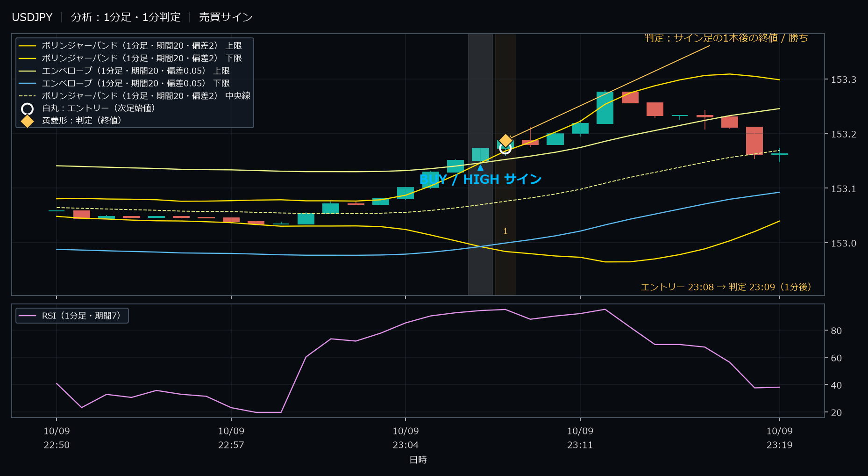
Task: Click the gray signal candle highlight band
Action: pyautogui.click(x=480, y=165)
